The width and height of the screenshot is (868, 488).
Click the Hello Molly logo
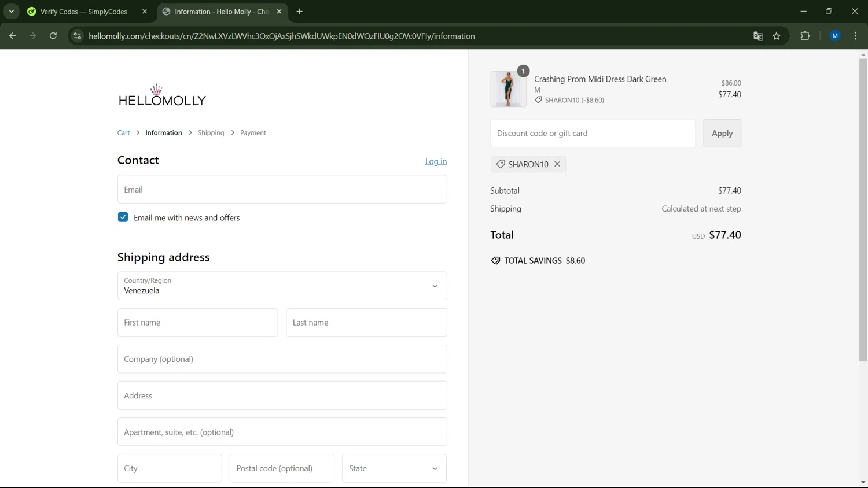[x=162, y=96]
